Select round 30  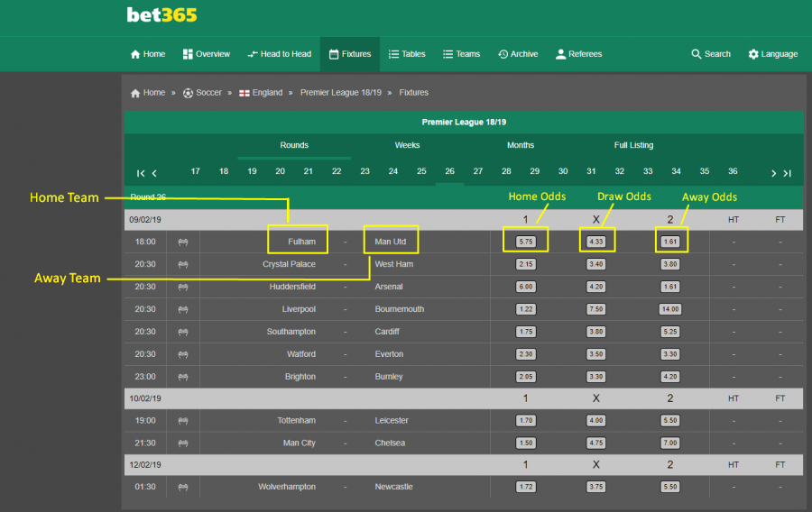(563, 171)
